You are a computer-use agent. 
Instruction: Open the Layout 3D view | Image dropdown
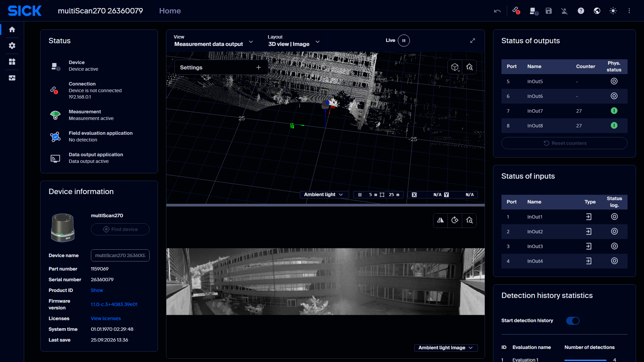pyautogui.click(x=294, y=41)
